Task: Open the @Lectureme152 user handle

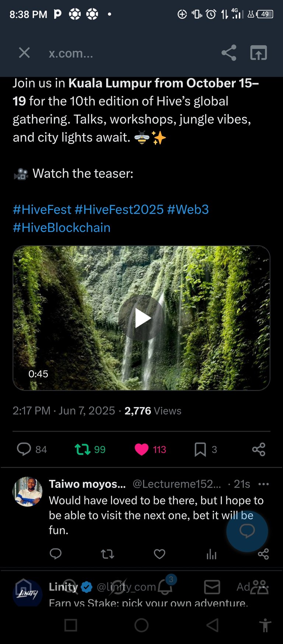Action: click(177, 484)
